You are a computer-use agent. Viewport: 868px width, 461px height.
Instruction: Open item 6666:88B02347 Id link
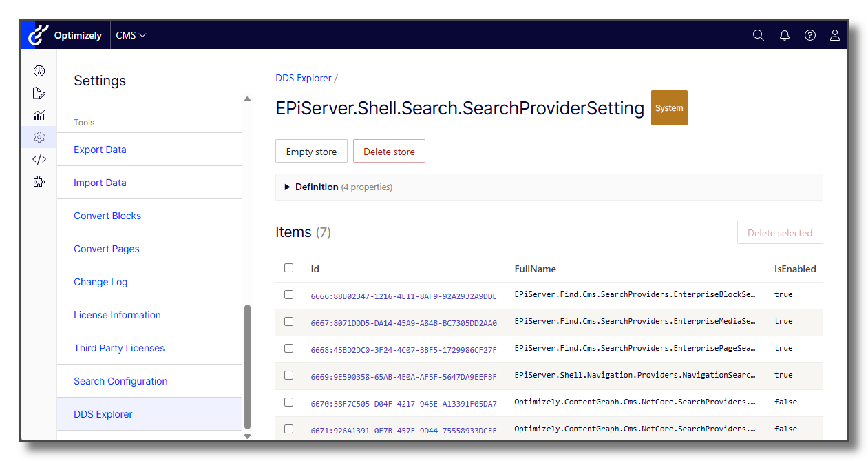pos(403,296)
